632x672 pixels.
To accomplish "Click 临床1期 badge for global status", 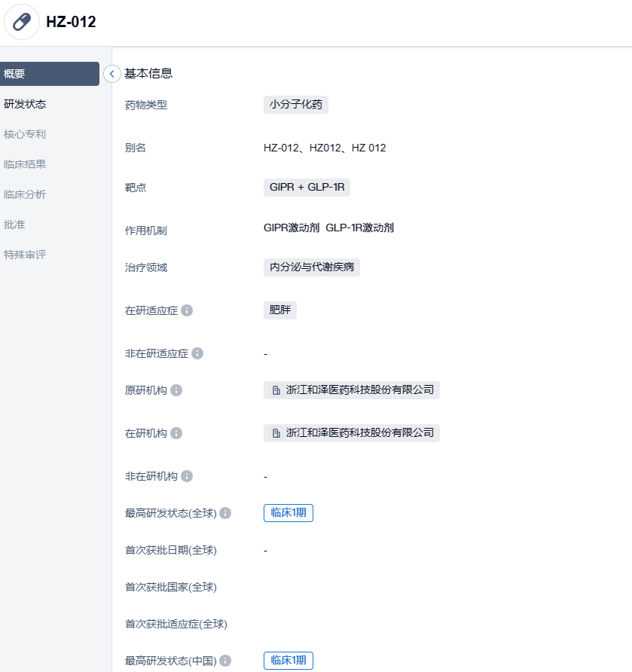I will click(288, 513).
